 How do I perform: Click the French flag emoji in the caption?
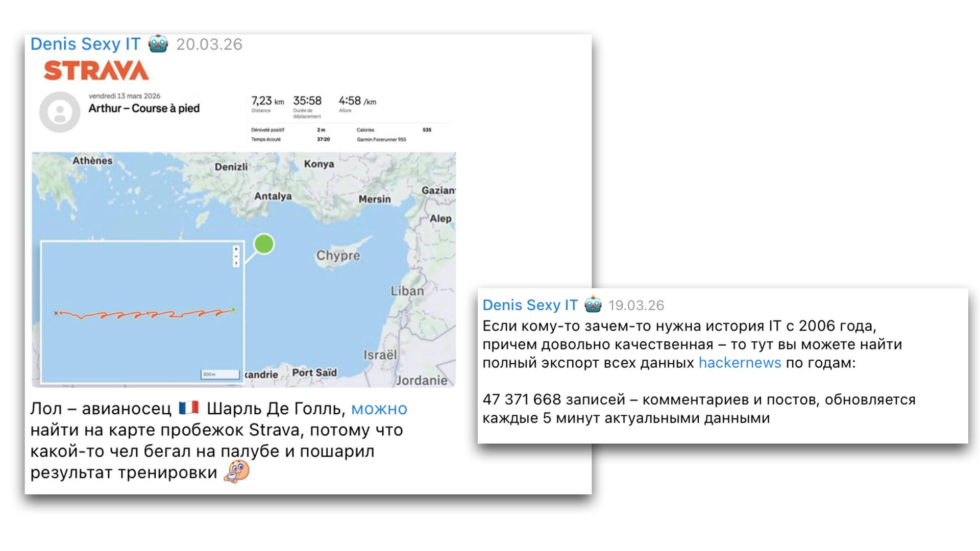point(189,408)
